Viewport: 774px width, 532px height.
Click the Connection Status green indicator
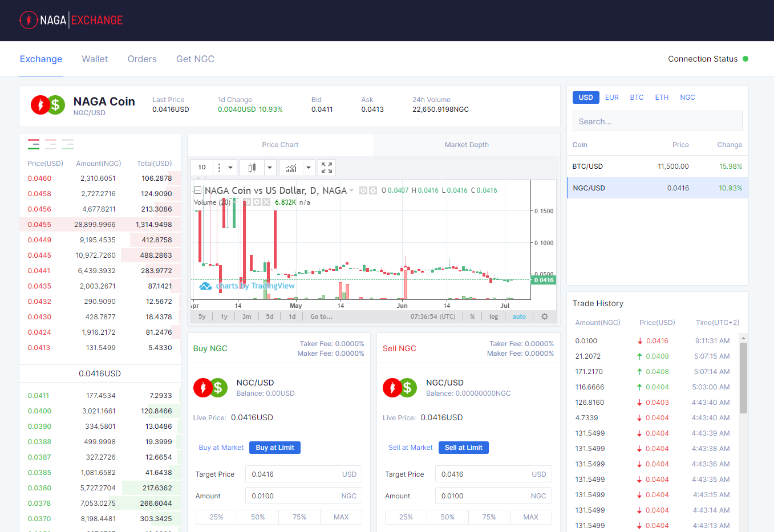click(745, 59)
